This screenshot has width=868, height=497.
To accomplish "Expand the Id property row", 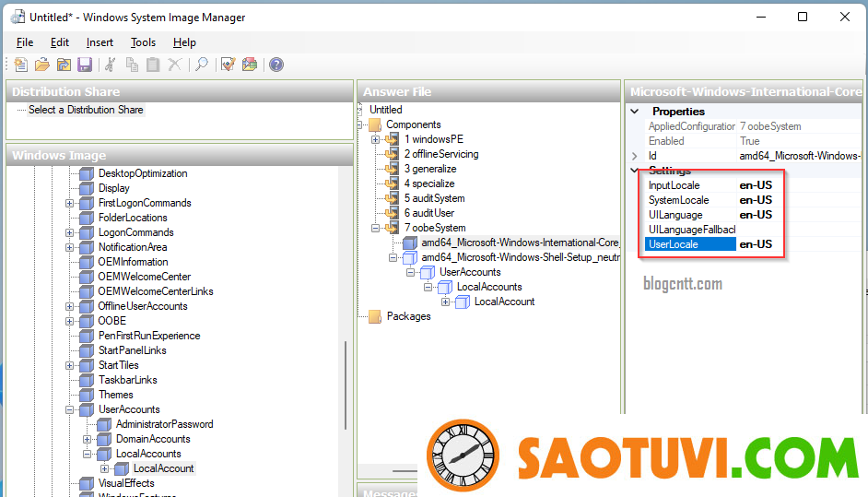I will (635, 156).
